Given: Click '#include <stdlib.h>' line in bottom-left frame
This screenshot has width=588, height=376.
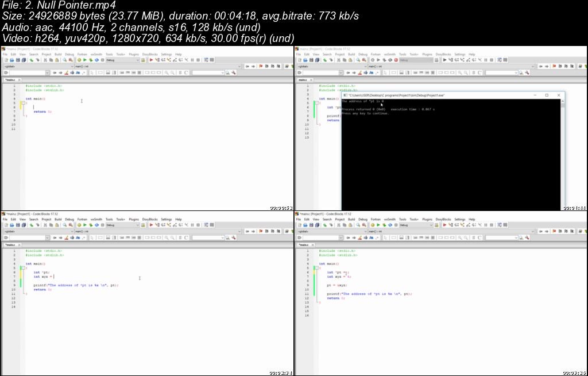Looking at the screenshot, I should pos(45,255).
